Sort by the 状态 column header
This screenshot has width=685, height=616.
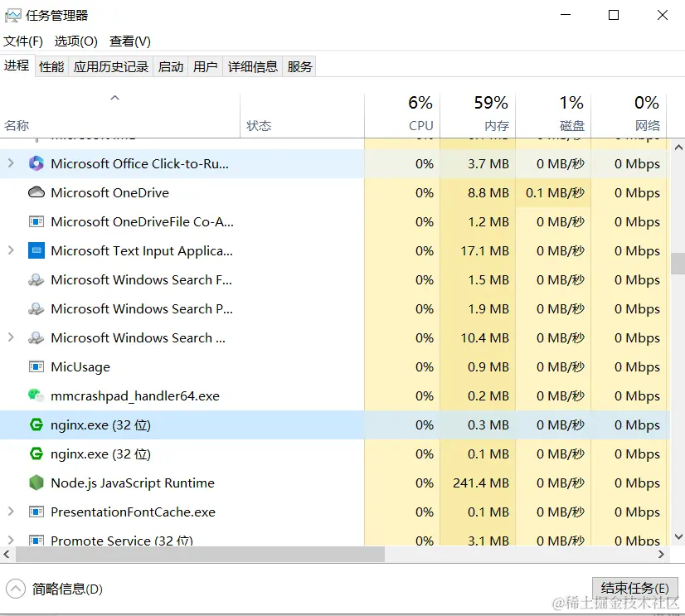pyautogui.click(x=303, y=116)
